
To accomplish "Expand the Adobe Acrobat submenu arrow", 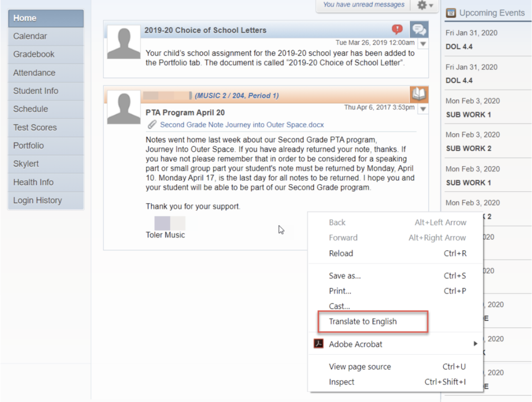I will pos(475,344).
